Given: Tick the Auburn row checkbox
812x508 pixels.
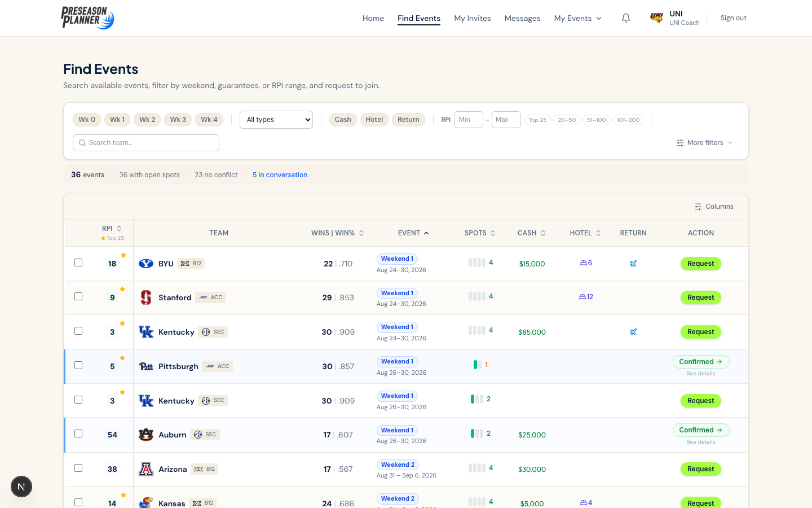Looking at the screenshot, I should click(x=78, y=433).
